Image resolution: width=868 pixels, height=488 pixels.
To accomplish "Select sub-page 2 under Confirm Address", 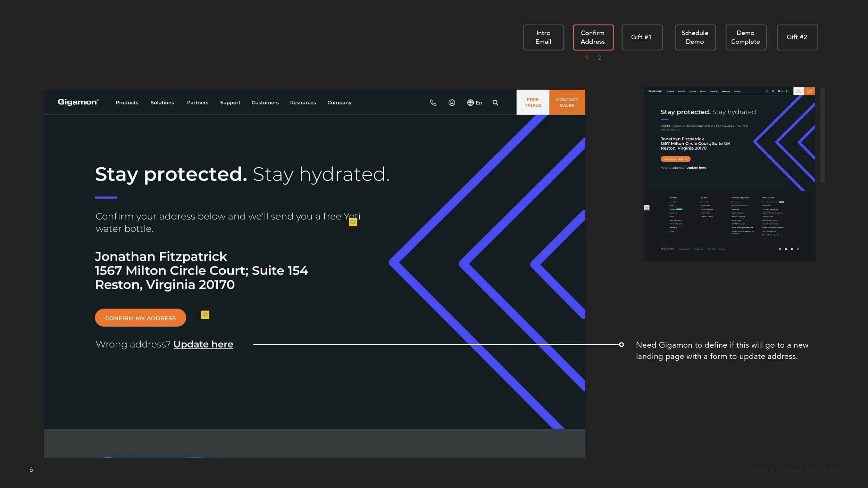I will [600, 58].
